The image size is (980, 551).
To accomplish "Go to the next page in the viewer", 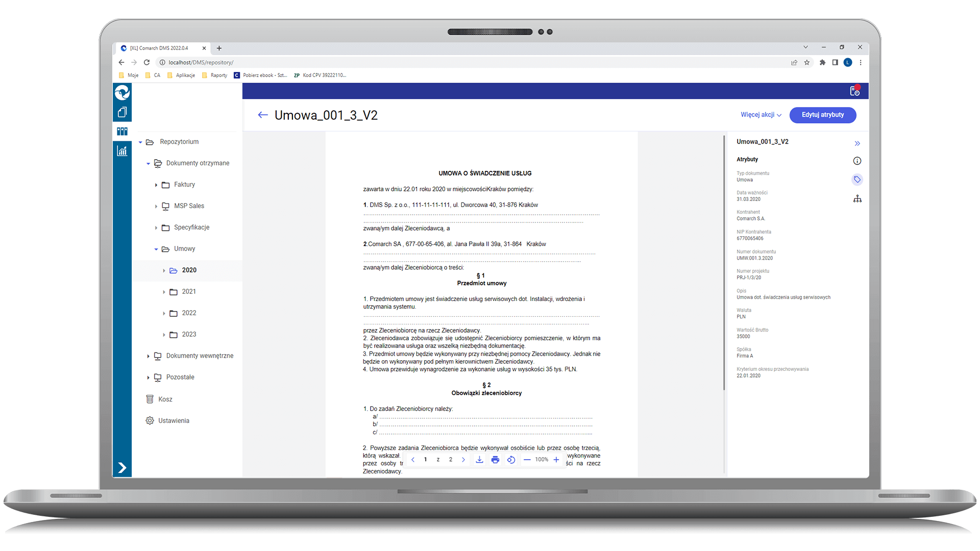I will pyautogui.click(x=463, y=460).
